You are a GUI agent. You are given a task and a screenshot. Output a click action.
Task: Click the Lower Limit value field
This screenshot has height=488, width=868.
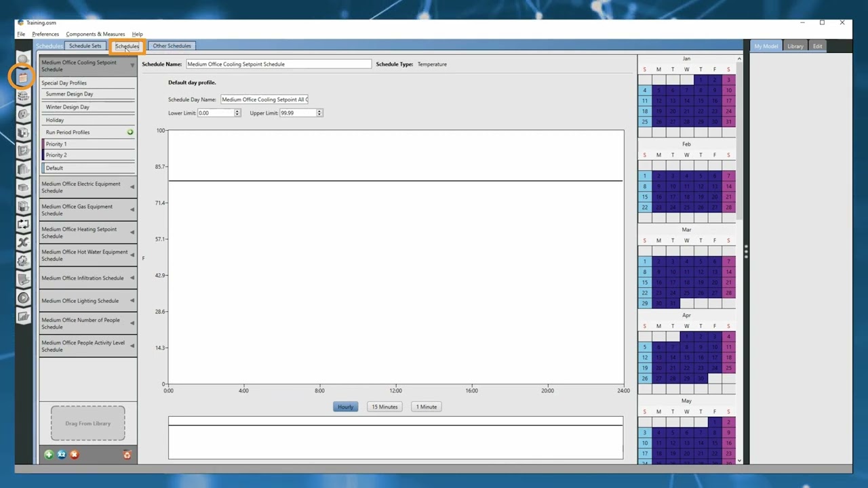click(216, 113)
